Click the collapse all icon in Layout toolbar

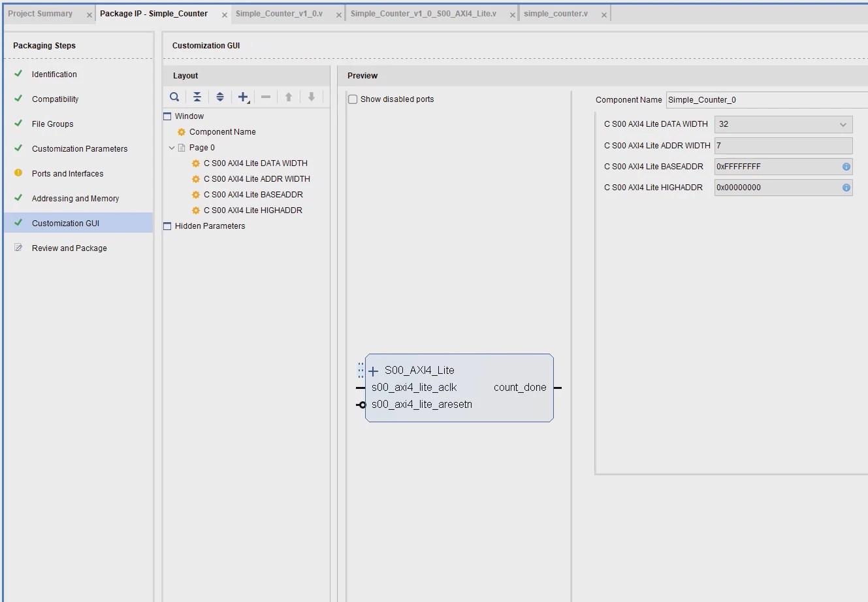pyautogui.click(x=197, y=97)
